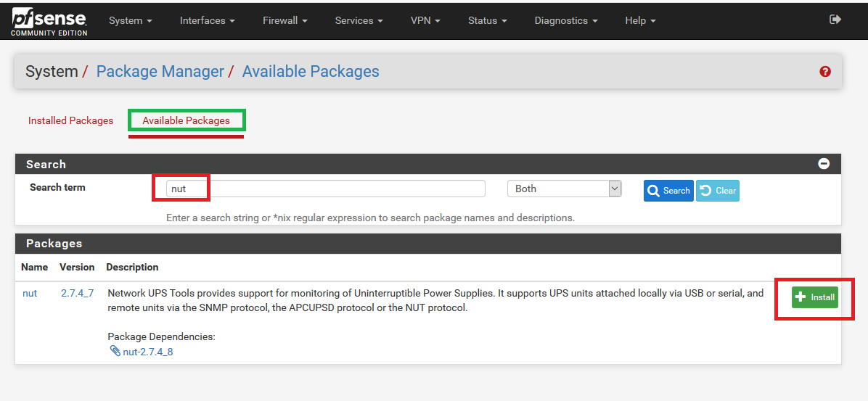Switch to Installed Packages tab
Image resolution: width=868 pixels, height=401 pixels.
pyautogui.click(x=71, y=120)
